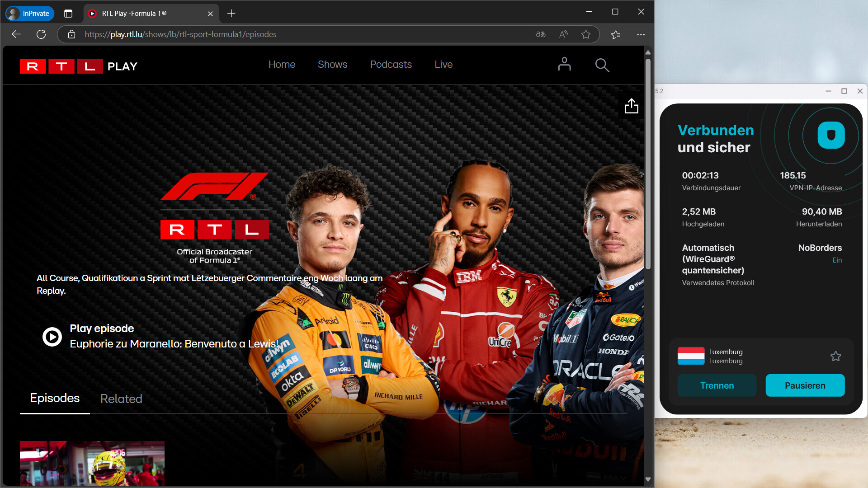Open the browser settings and more menu
Screen dimensions: 868x488
(x=641, y=34)
